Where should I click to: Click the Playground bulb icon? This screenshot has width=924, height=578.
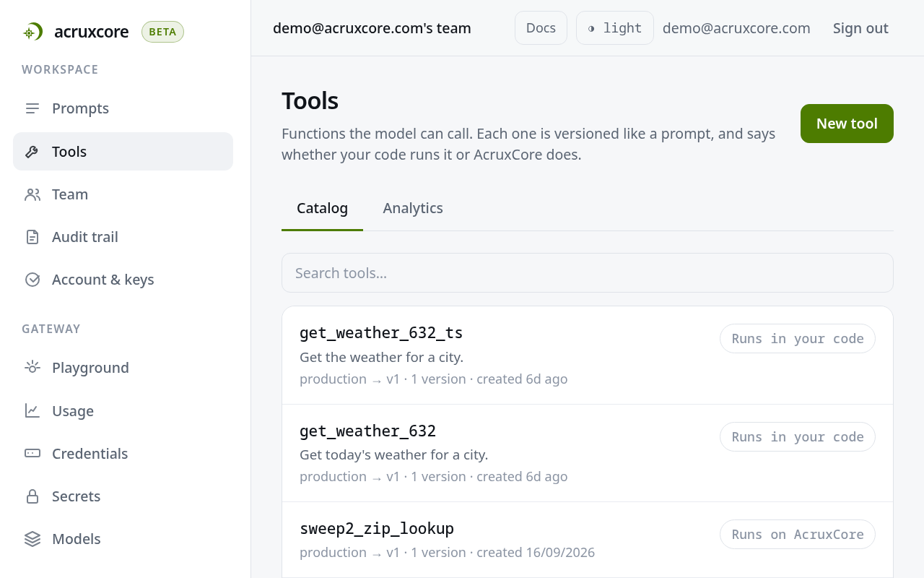coord(32,368)
